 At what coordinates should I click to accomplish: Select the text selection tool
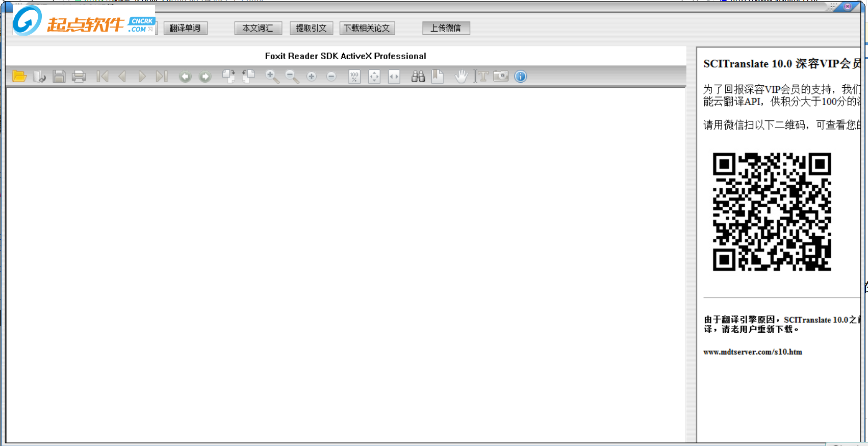tap(481, 77)
